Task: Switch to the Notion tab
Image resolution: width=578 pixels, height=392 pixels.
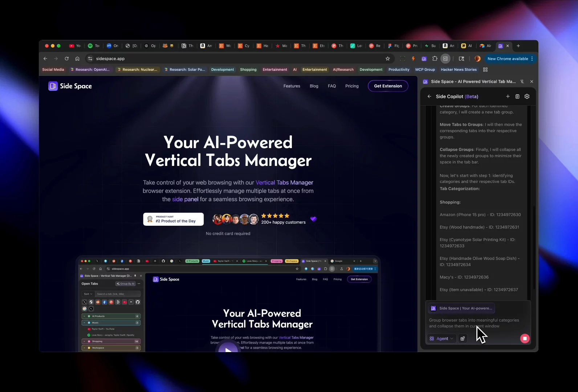Action: click(187, 46)
